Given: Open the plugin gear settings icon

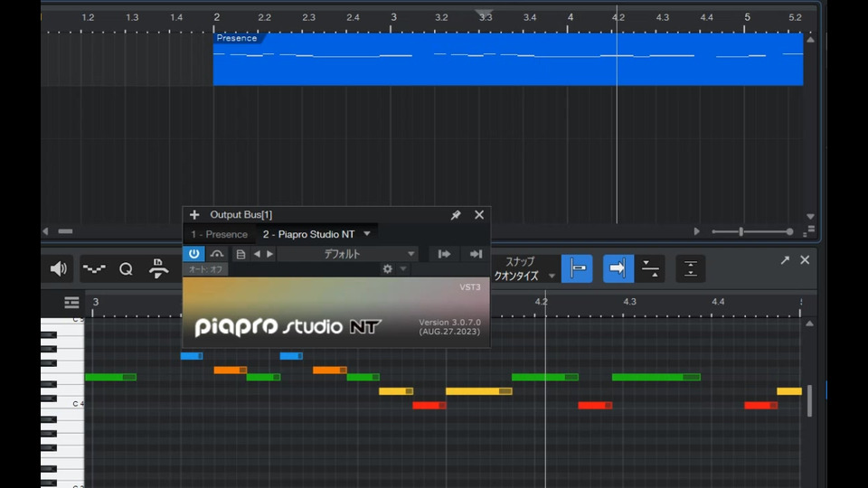Looking at the screenshot, I should pos(388,269).
